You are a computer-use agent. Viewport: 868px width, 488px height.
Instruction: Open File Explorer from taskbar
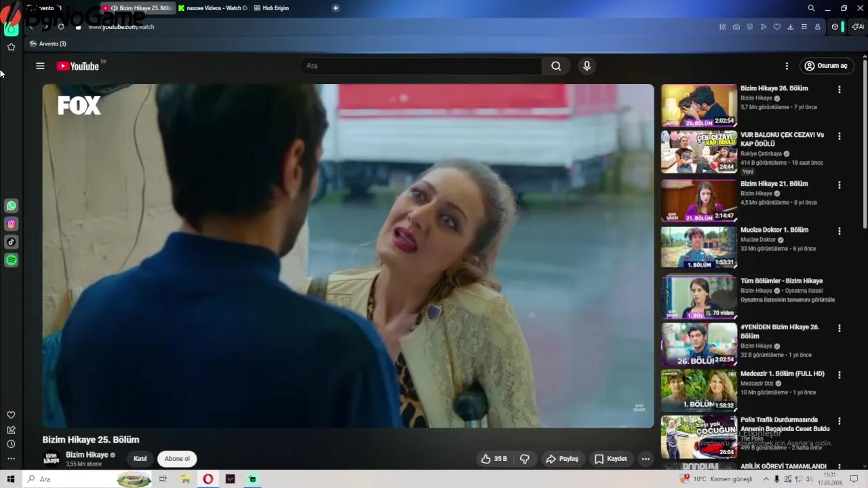(x=185, y=479)
